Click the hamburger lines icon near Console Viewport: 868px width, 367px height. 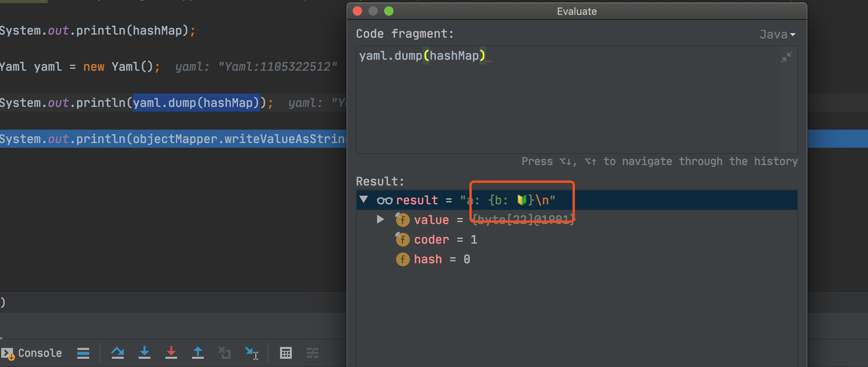[x=83, y=352]
